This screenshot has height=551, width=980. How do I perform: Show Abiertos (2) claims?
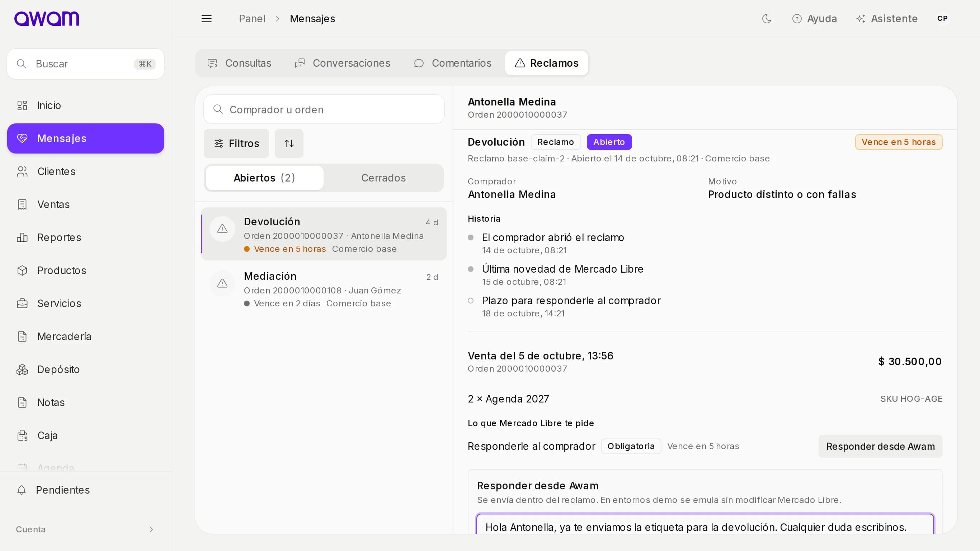[x=264, y=178]
